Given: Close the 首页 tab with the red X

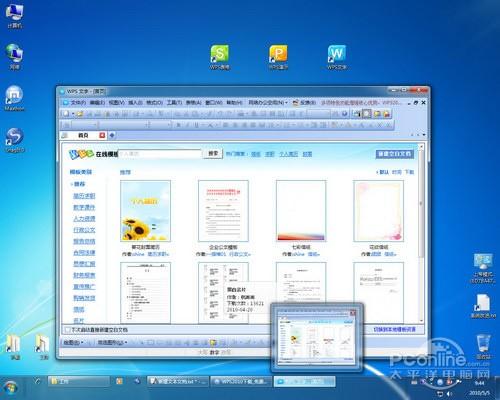Looking at the screenshot, I should pos(102,135).
